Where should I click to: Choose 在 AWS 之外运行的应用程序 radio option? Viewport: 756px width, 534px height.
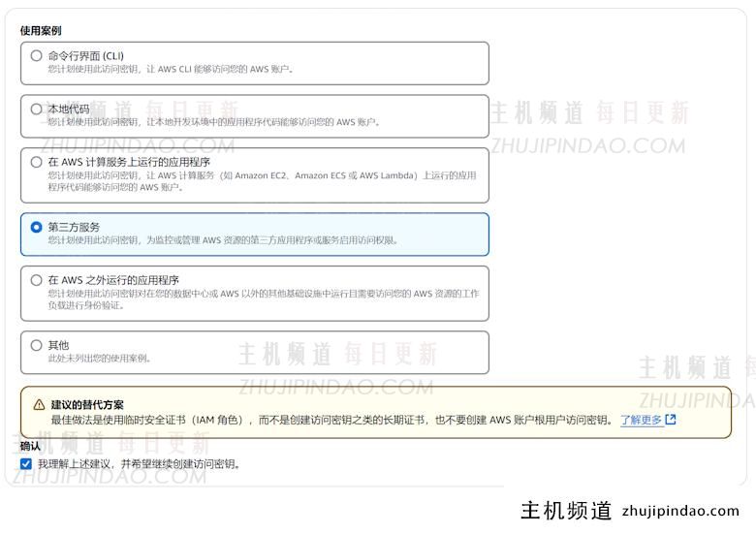click(36, 280)
